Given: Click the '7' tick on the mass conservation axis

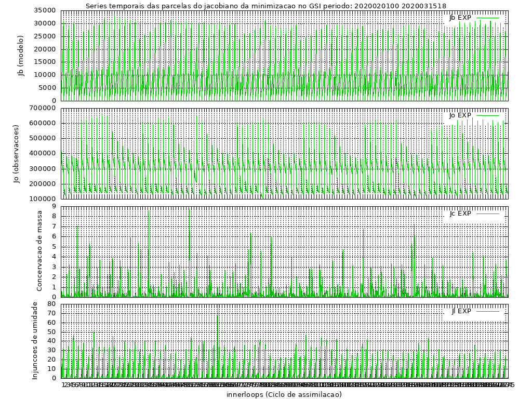Looking at the screenshot, I should coord(54,227).
